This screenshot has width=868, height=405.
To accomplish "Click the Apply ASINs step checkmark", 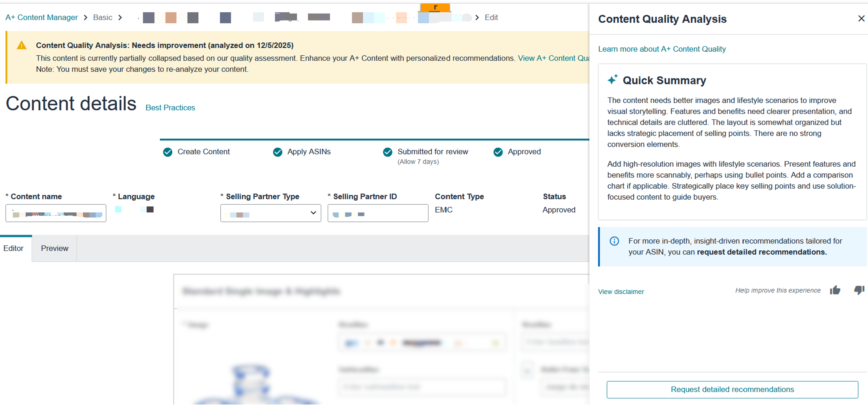I will pos(278,152).
